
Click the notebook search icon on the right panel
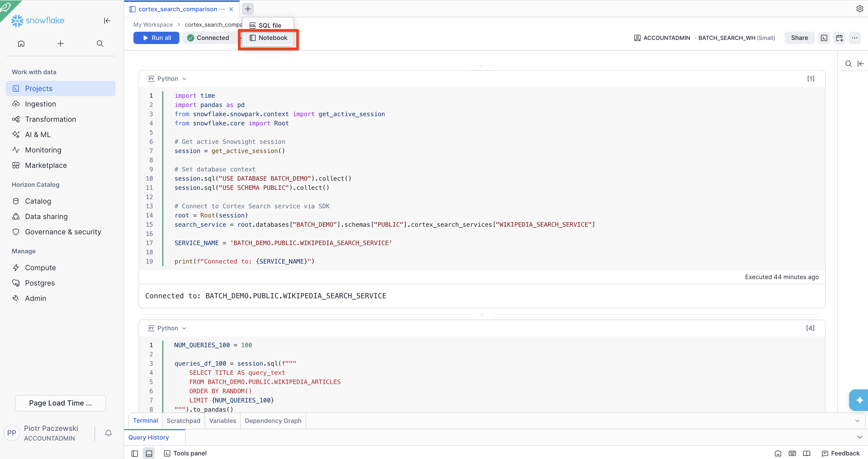click(x=848, y=64)
